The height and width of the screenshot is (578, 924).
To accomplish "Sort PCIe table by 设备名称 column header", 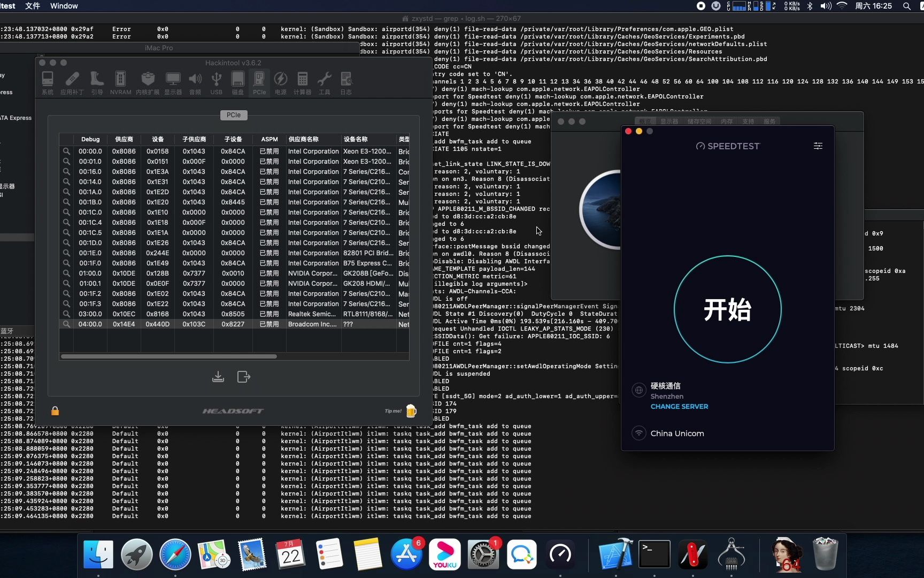I will point(368,139).
